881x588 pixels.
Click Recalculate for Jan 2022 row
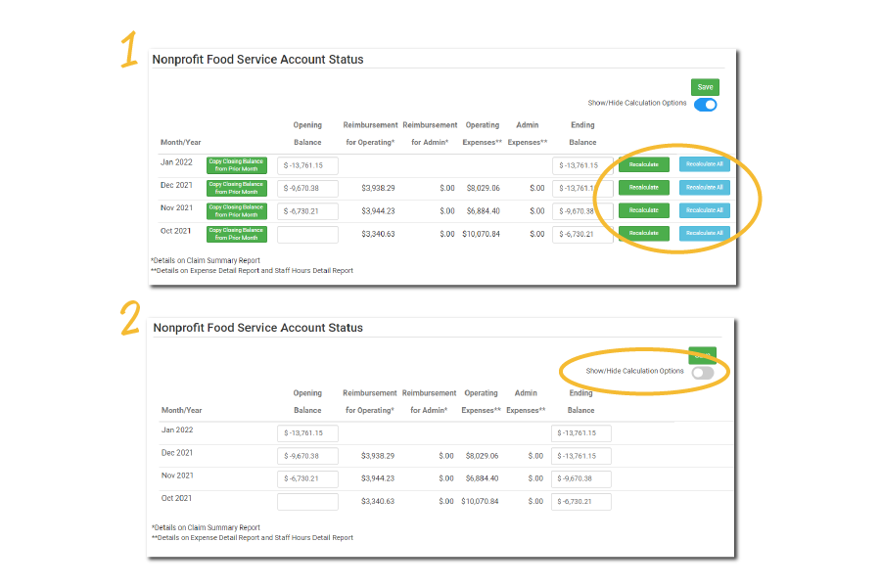(x=643, y=164)
